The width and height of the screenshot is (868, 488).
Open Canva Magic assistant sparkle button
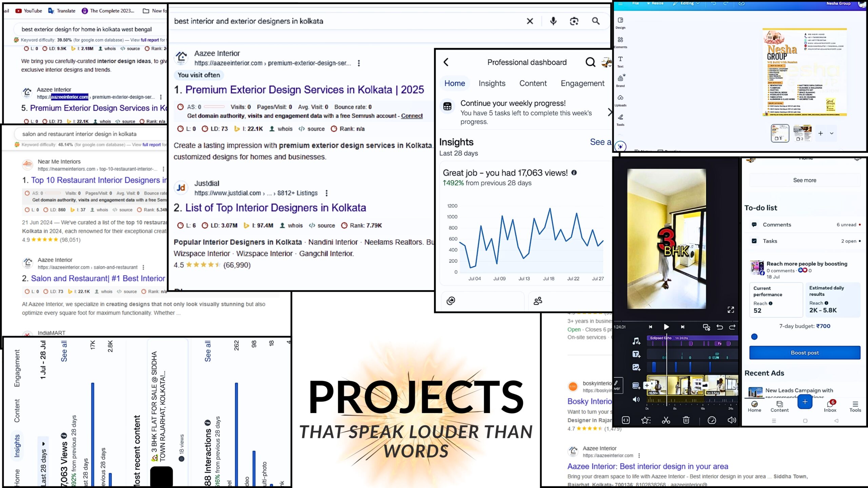tap(620, 146)
